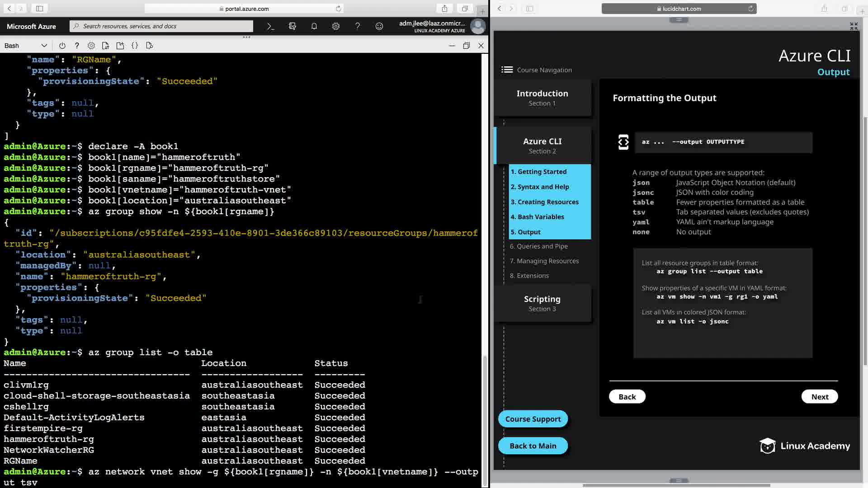
Task: Click the Course Support button
Action: [533, 419]
